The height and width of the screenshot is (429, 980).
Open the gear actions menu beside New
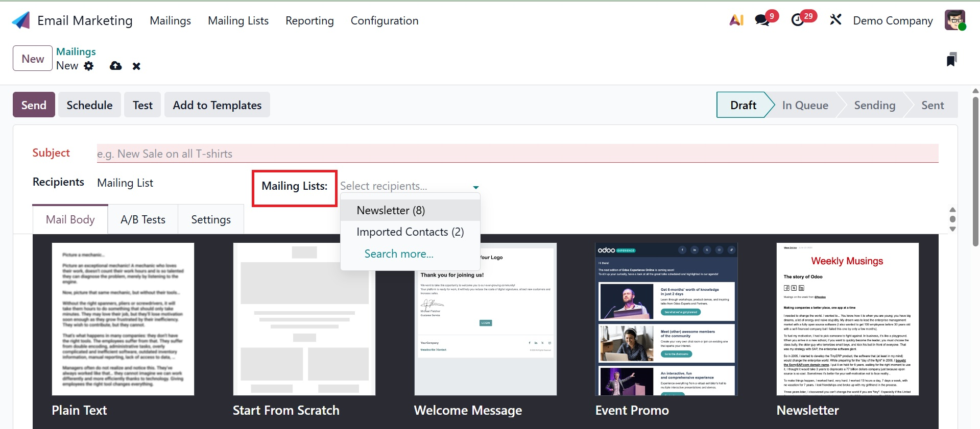click(89, 66)
